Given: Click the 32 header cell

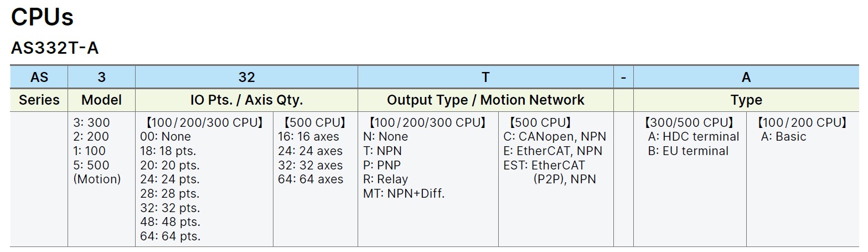Looking at the screenshot, I should tap(246, 77).
